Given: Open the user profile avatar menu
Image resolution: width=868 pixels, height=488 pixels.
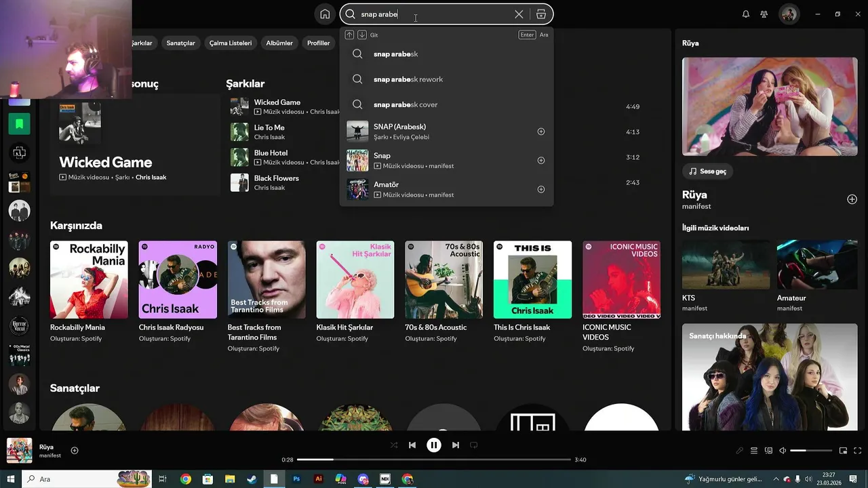Looking at the screenshot, I should coord(789,14).
